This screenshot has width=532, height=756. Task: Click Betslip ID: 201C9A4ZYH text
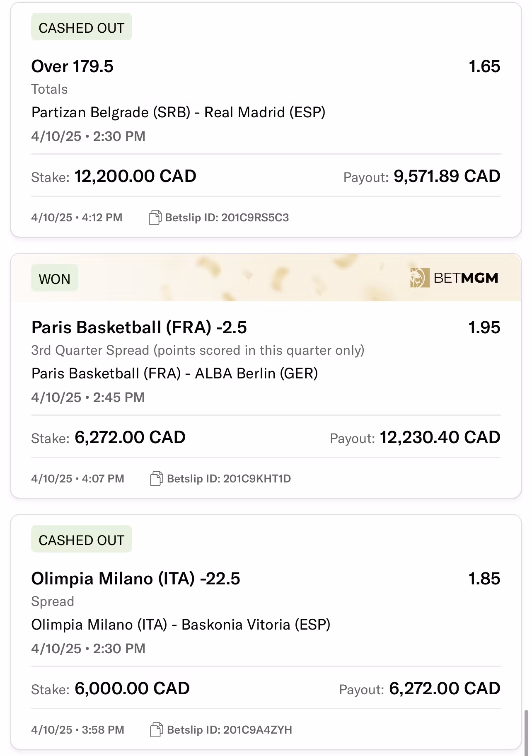point(230,730)
